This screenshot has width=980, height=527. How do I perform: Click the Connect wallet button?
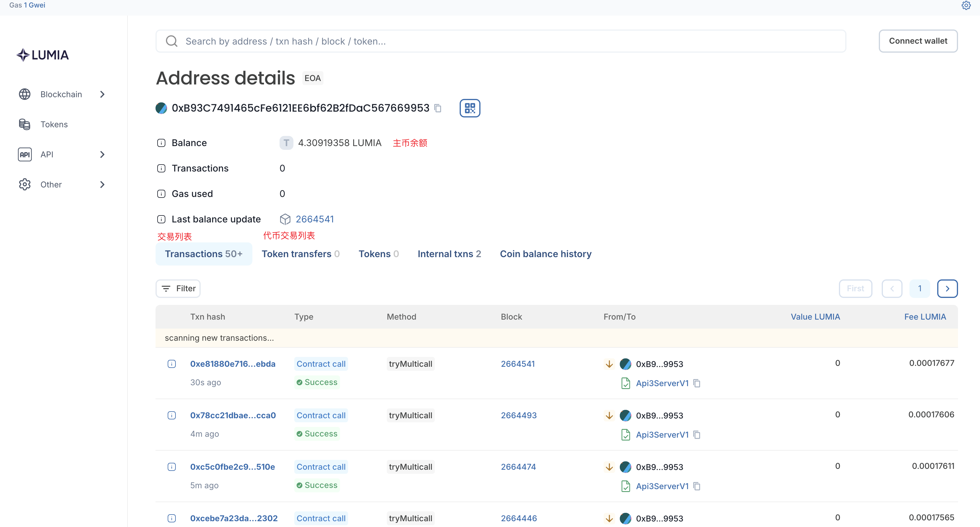(918, 41)
